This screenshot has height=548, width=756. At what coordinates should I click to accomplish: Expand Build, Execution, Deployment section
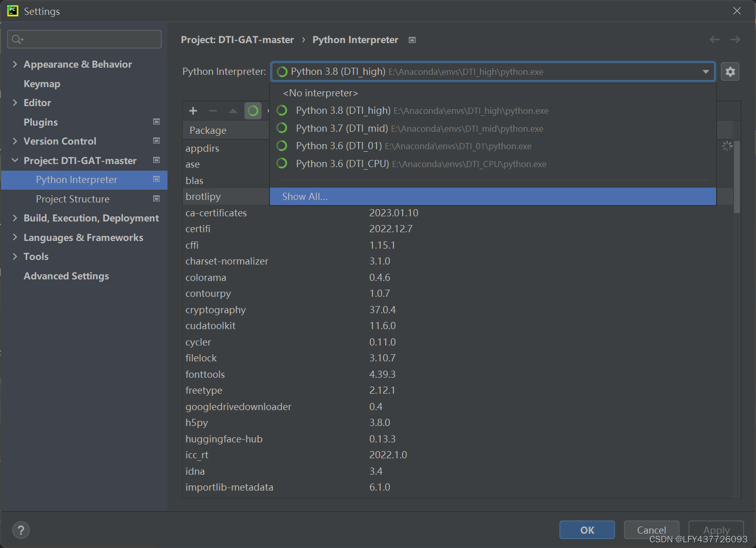pos(15,218)
